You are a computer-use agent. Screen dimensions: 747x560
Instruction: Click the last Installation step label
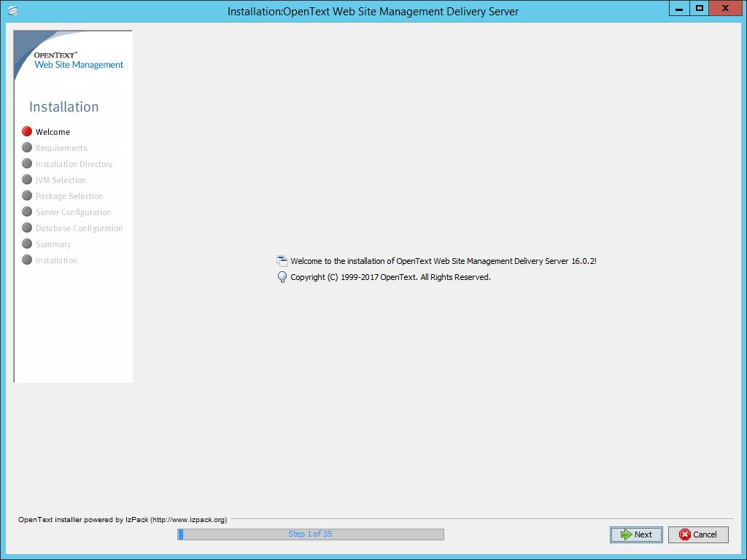pyautogui.click(x=57, y=260)
